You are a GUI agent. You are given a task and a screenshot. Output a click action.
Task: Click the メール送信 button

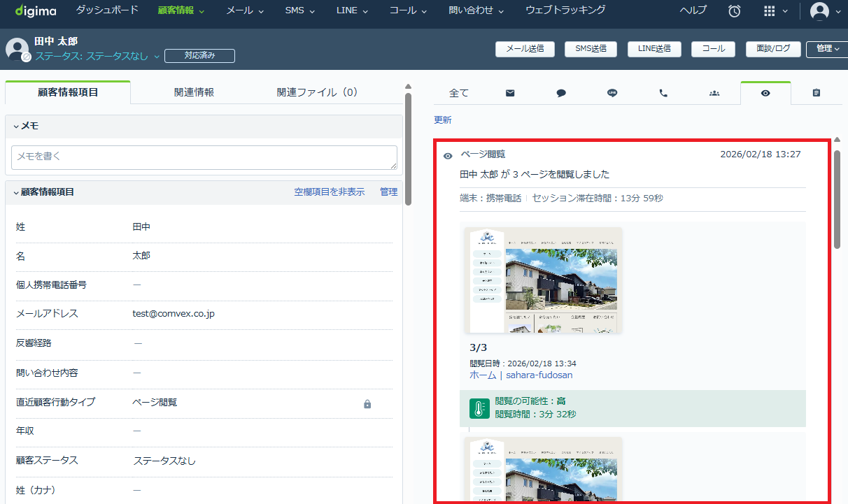(x=525, y=49)
